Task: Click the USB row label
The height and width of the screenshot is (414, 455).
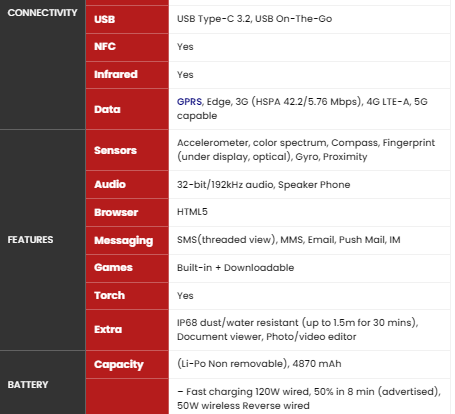Action: [127, 19]
